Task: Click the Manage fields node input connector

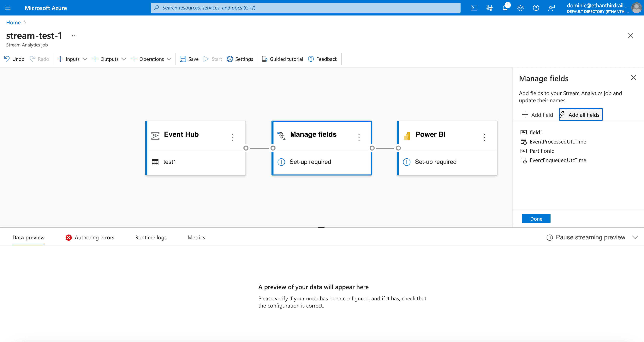Action: 273,148
